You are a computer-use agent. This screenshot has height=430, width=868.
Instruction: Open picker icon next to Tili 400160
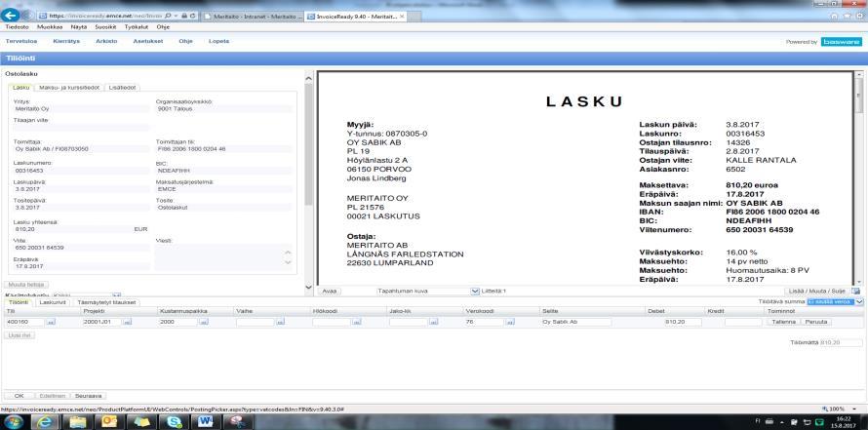point(51,322)
